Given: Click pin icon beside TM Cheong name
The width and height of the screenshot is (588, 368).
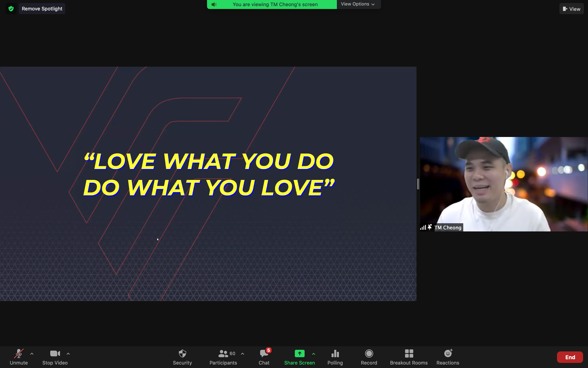Looking at the screenshot, I should point(430,227).
